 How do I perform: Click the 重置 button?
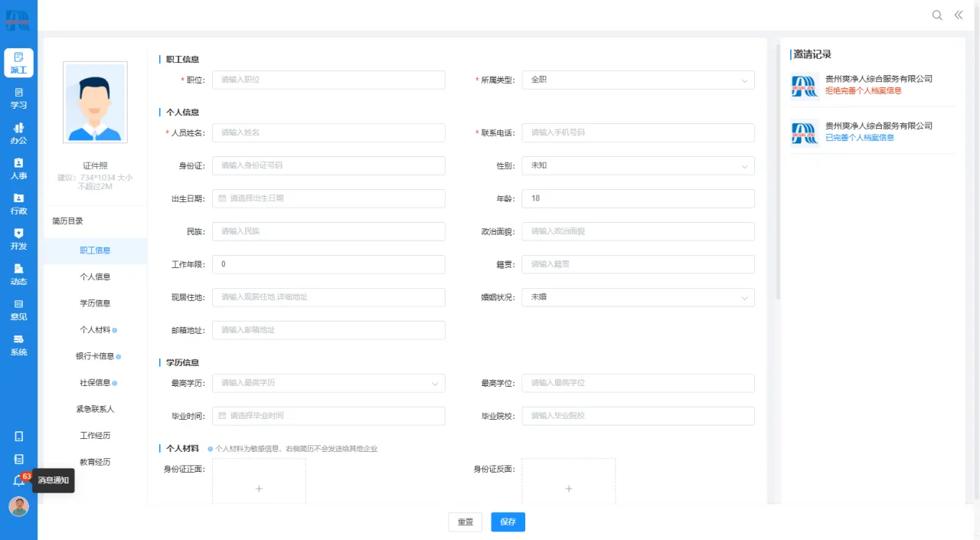click(465, 522)
